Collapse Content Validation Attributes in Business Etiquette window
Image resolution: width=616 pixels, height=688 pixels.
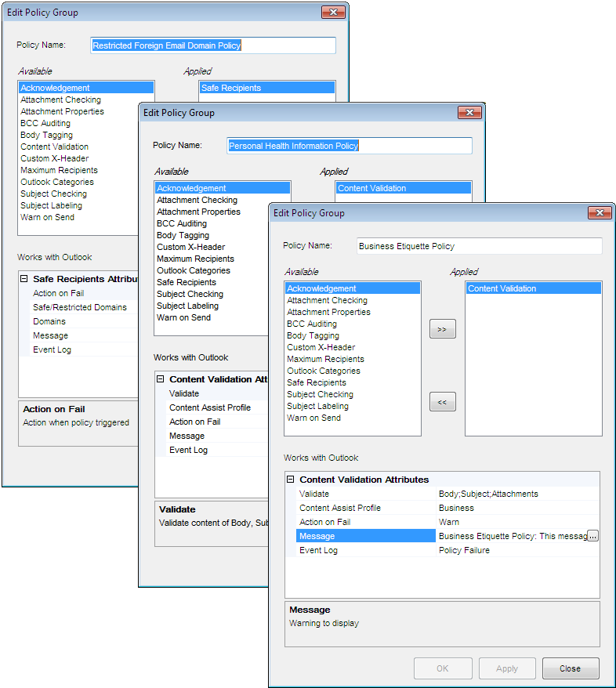pyautogui.click(x=291, y=479)
